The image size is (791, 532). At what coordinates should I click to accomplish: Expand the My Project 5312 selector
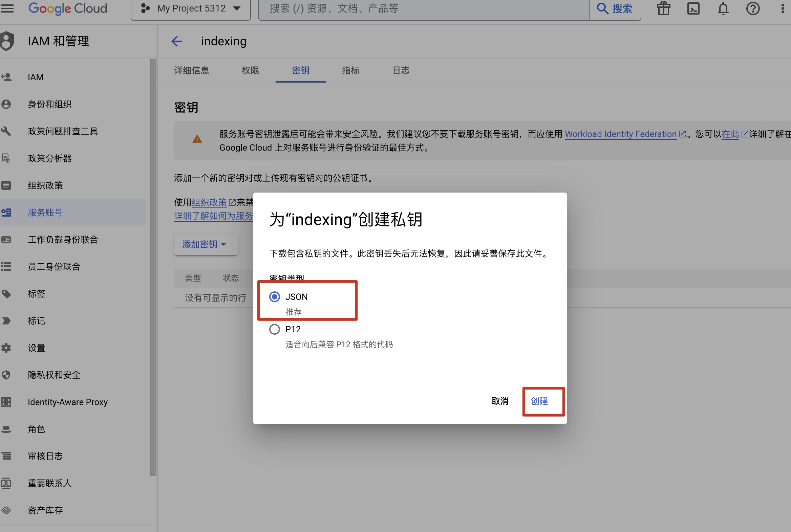[x=191, y=8]
